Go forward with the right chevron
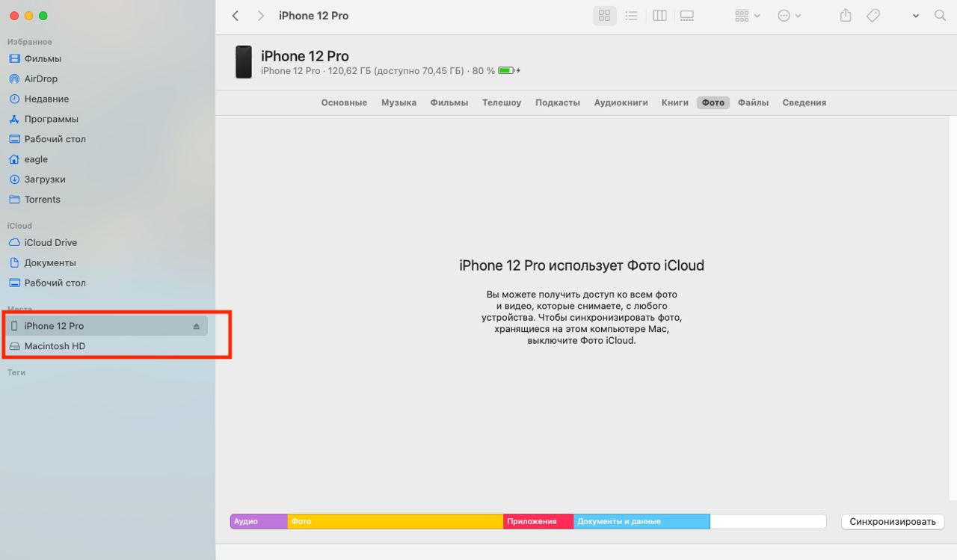Viewport: 957px width, 560px height. [260, 16]
